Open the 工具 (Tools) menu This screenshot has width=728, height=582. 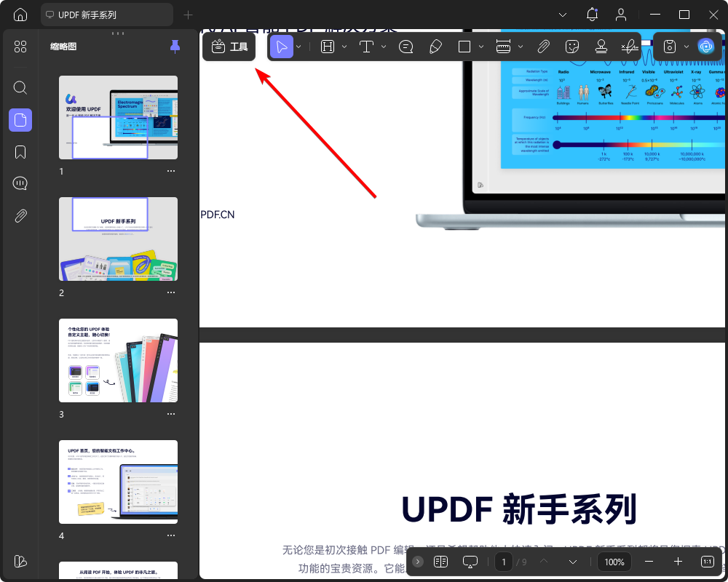point(229,45)
